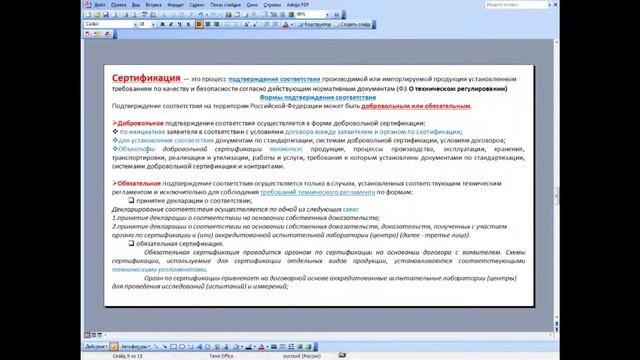Select the Arrow drawing tool
The image size is (640, 360).
pyautogui.click(x=165, y=347)
